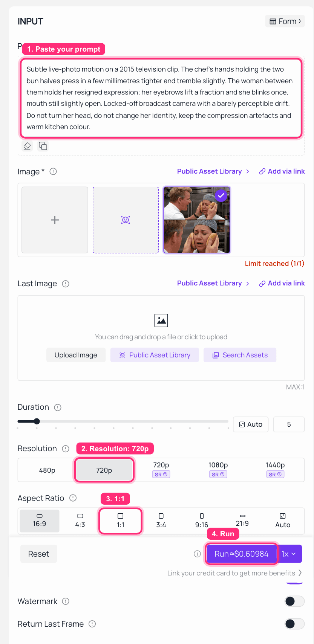Click the Image field info icon
The width and height of the screenshot is (314, 644).
(53, 171)
